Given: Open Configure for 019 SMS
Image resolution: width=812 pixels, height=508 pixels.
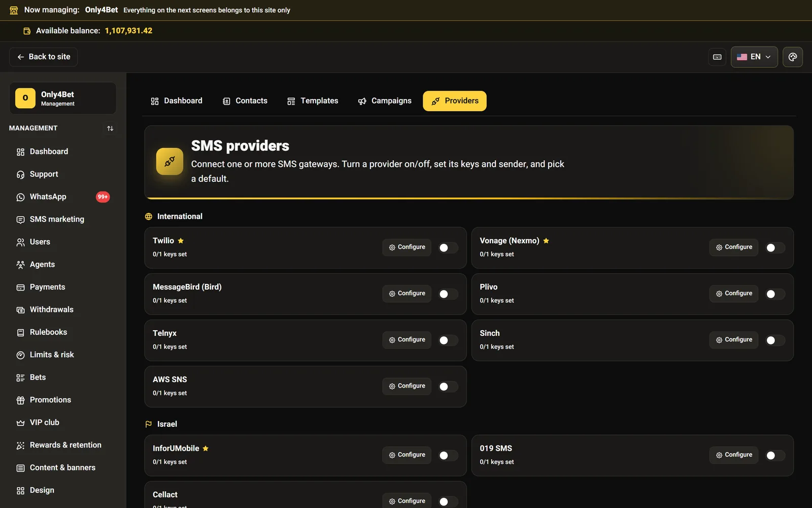Looking at the screenshot, I should [734, 455].
